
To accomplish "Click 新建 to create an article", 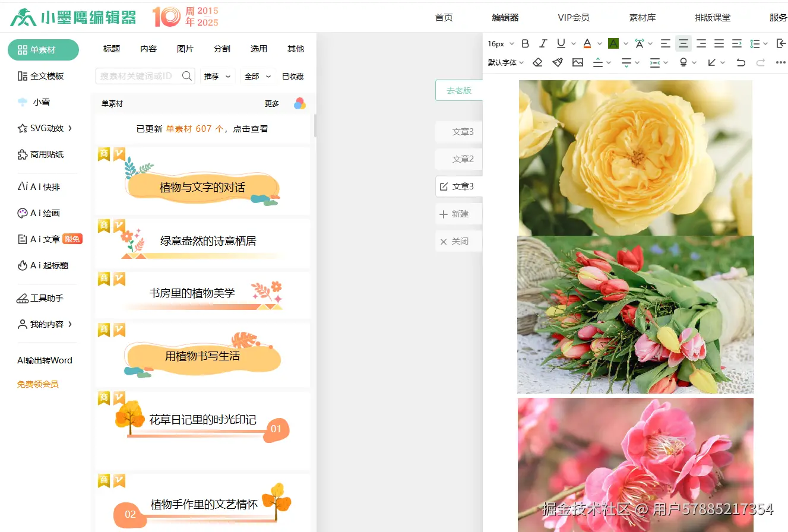I will pos(458,214).
